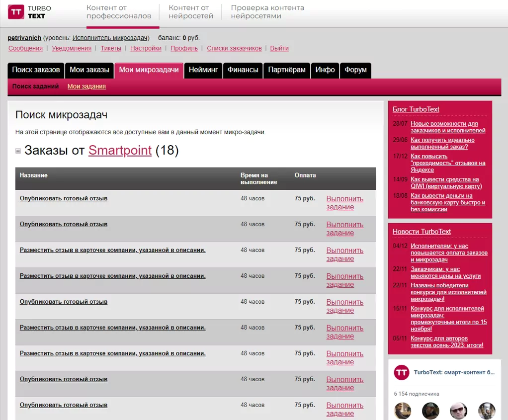The image size is (508, 420).
Task: Open the Поиск заказов tab
Action: (x=36, y=70)
